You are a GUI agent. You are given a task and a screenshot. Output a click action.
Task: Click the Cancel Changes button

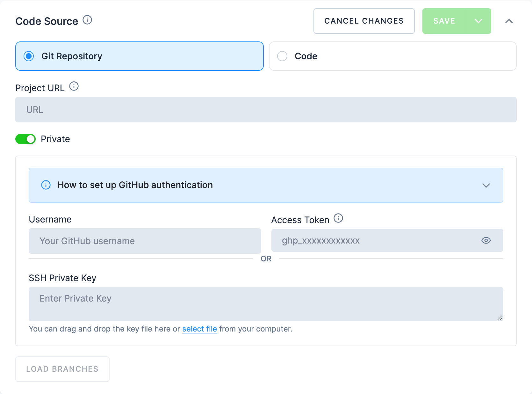(364, 21)
